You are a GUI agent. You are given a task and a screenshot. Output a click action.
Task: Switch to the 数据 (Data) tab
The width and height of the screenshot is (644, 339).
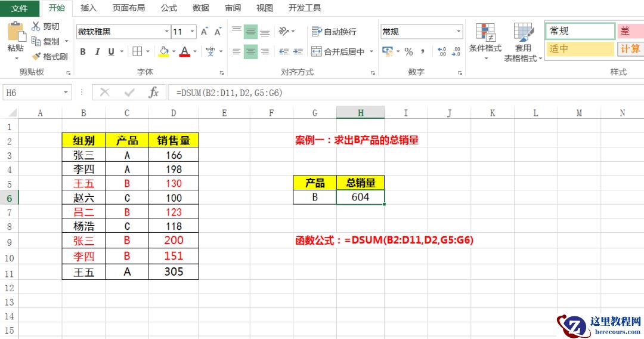click(x=201, y=8)
